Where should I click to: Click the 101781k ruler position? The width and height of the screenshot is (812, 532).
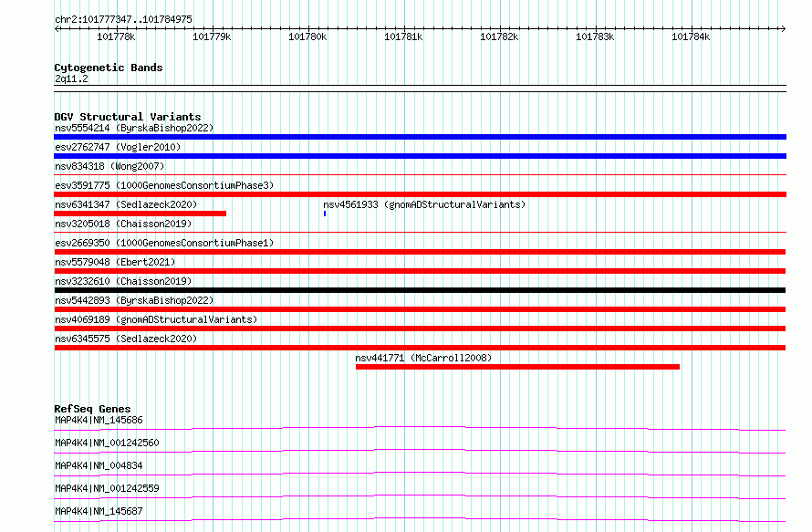coord(403,37)
